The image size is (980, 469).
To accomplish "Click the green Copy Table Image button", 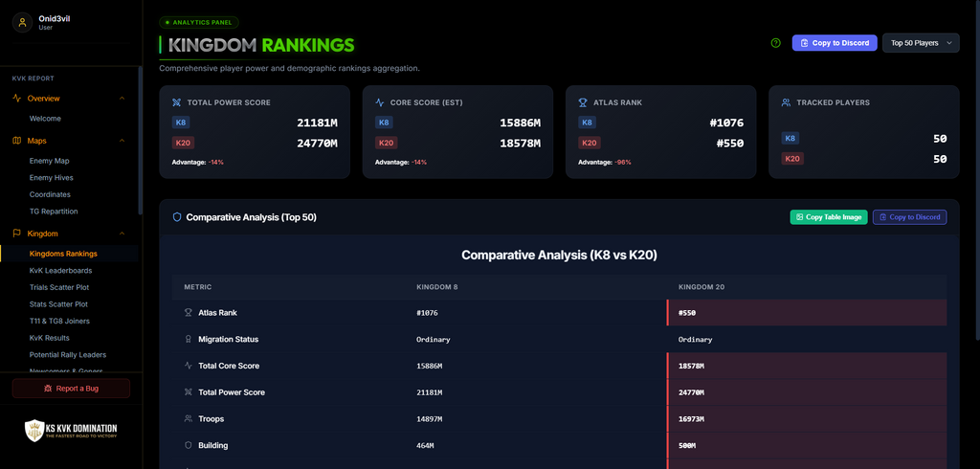I will pyautogui.click(x=828, y=217).
